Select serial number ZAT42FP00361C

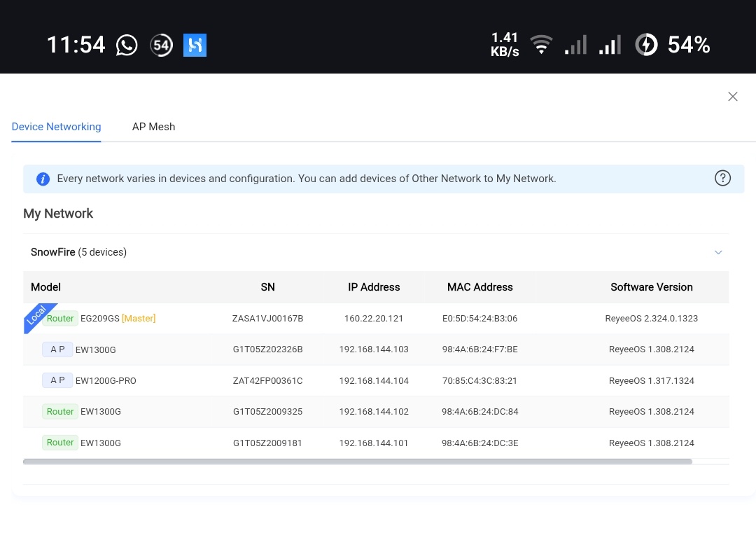click(267, 380)
